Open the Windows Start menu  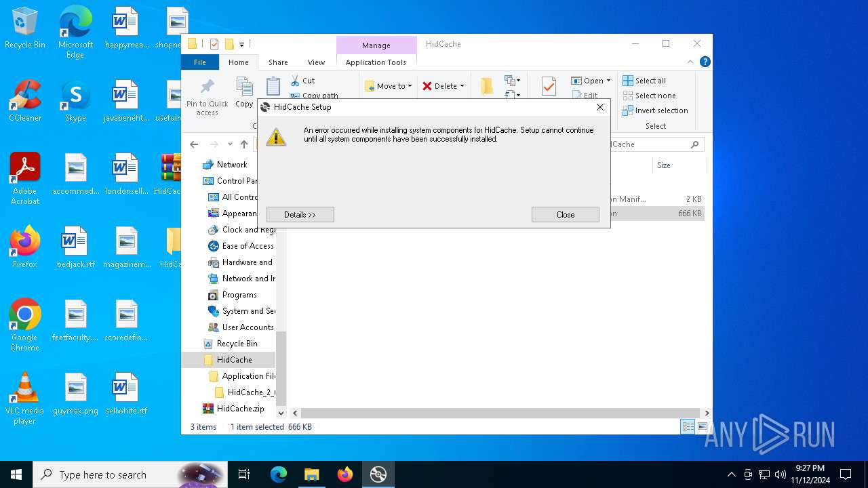(x=16, y=474)
